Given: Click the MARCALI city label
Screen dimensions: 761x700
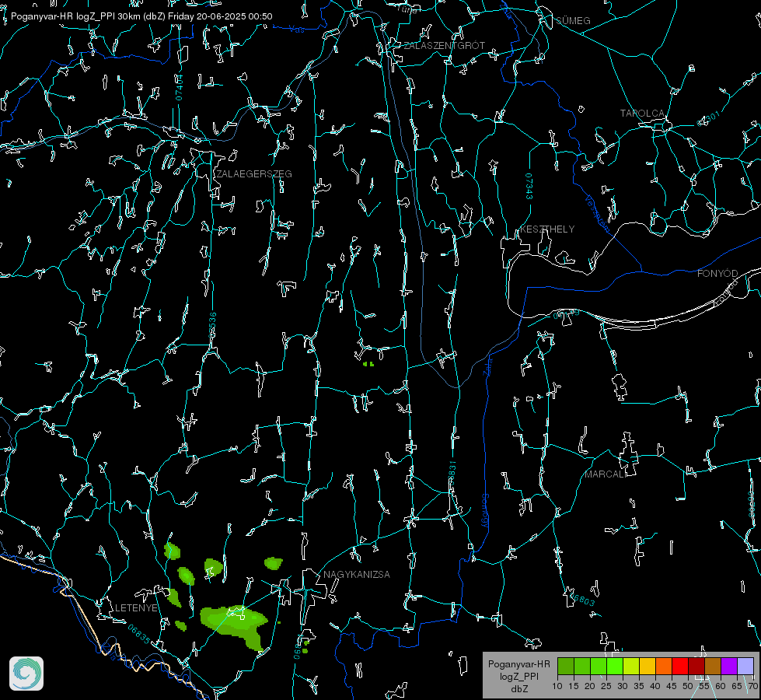Looking at the screenshot, I should (606, 474).
